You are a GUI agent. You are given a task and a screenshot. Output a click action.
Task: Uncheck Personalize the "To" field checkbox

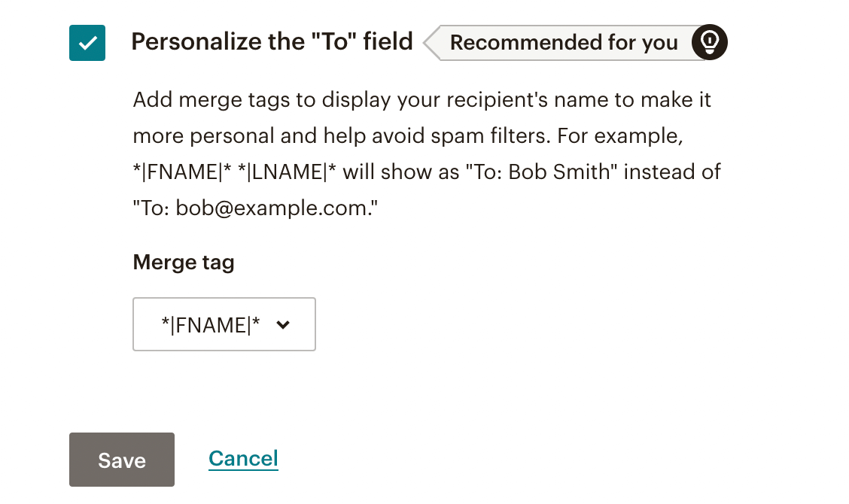87,43
